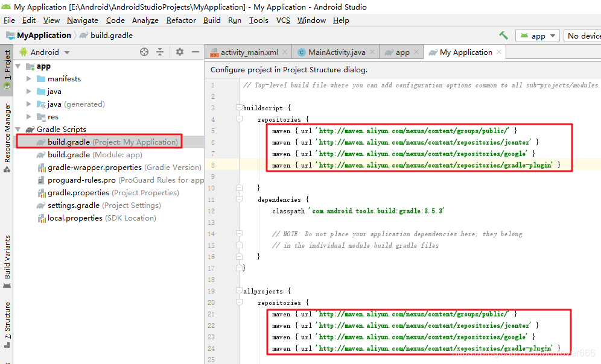This screenshot has height=364, width=601.
Task: Open Project panel settings gear
Action: (179, 52)
